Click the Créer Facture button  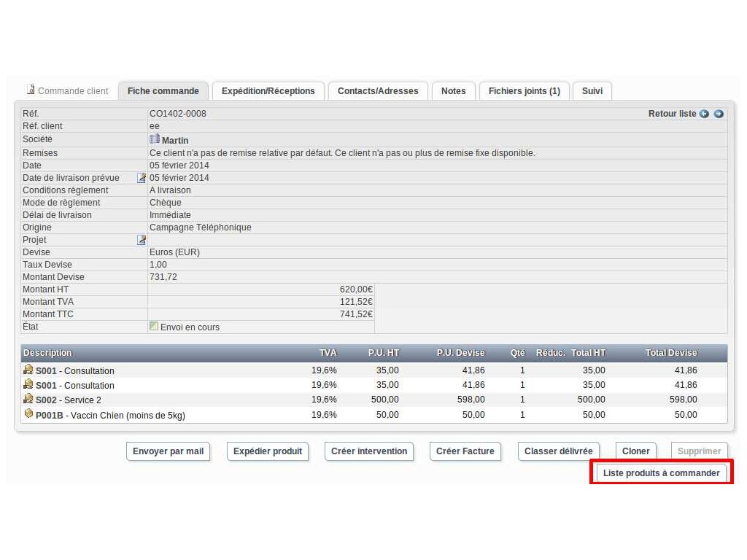(465, 451)
